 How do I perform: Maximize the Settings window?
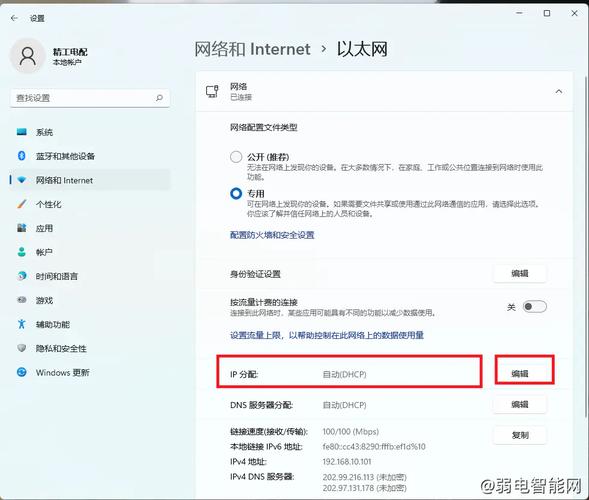tap(547, 13)
